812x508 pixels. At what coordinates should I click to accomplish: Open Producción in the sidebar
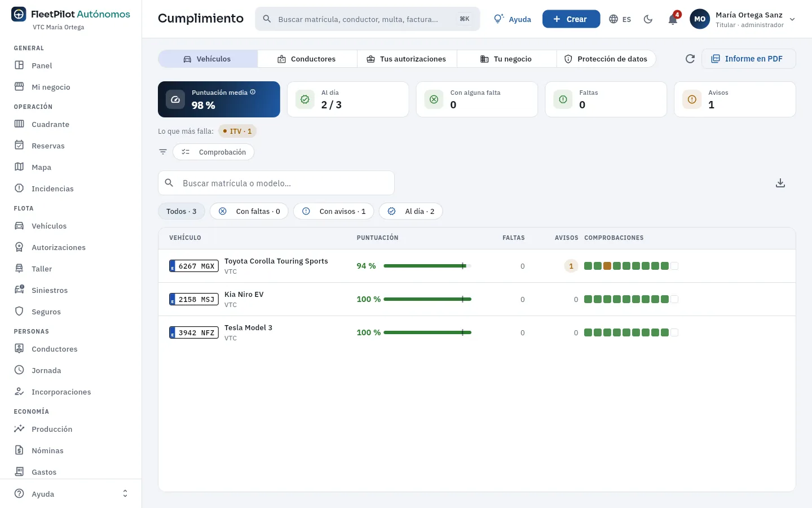pyautogui.click(x=70, y=429)
